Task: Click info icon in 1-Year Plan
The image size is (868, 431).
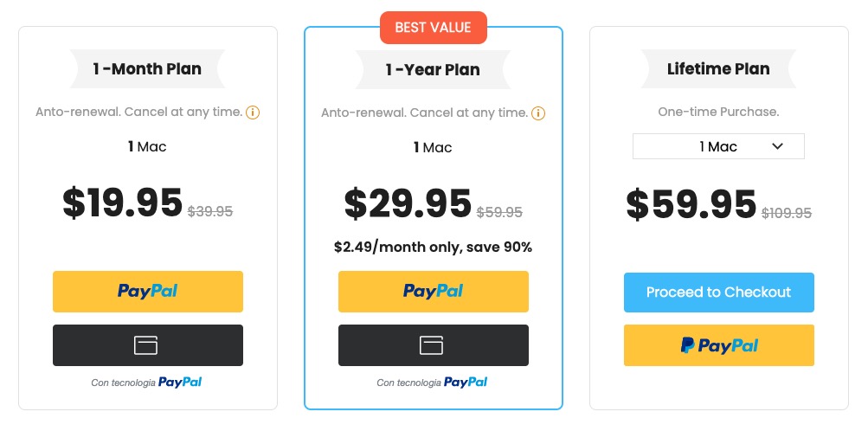Action: coord(538,113)
